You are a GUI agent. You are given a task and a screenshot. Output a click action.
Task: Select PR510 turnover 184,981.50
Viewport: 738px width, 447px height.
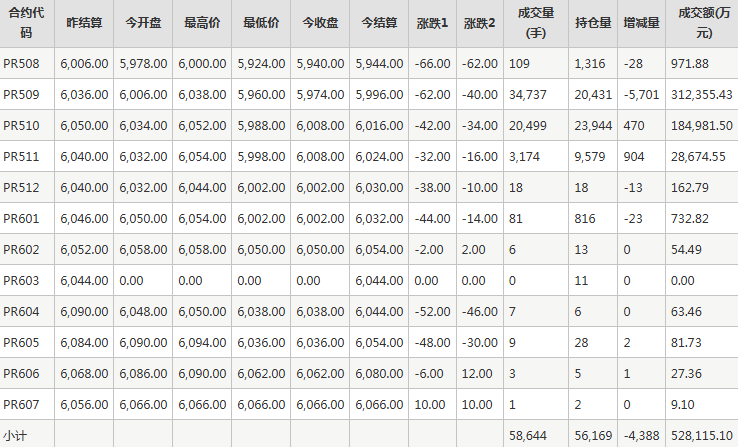(x=702, y=126)
